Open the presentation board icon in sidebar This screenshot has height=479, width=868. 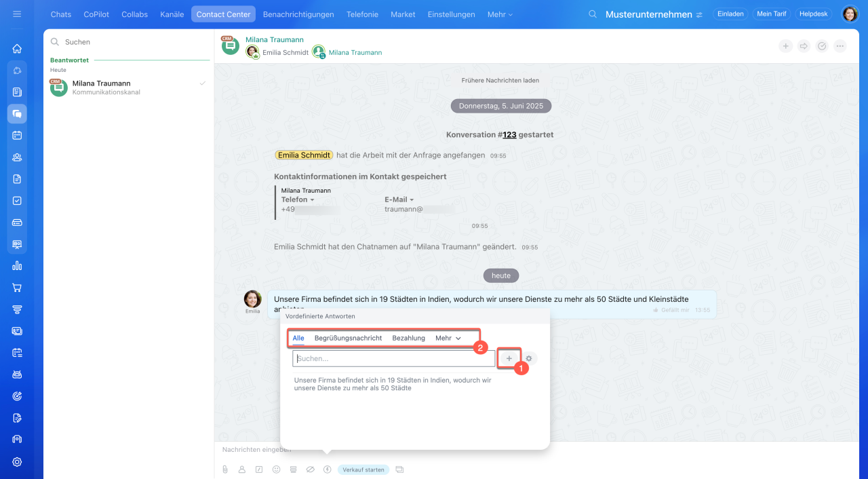17,244
